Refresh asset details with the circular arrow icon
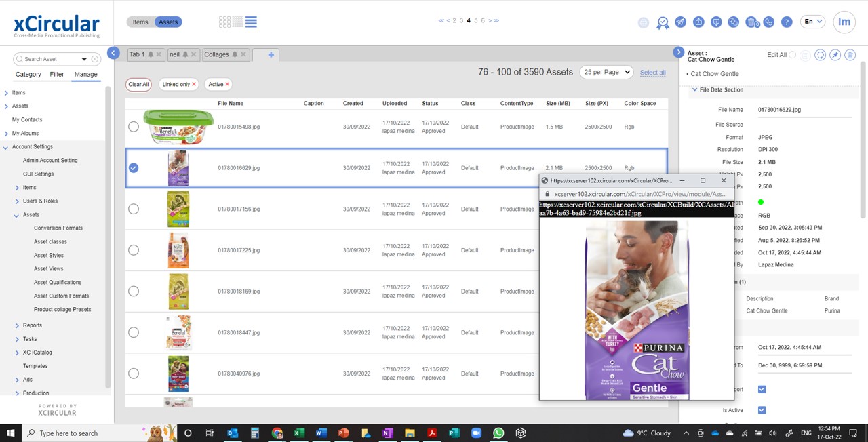This screenshot has width=868, height=442. [819, 55]
